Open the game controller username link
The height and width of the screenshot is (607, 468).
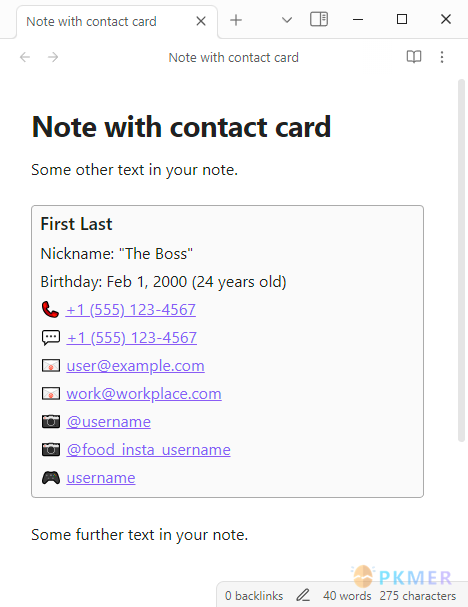click(101, 478)
